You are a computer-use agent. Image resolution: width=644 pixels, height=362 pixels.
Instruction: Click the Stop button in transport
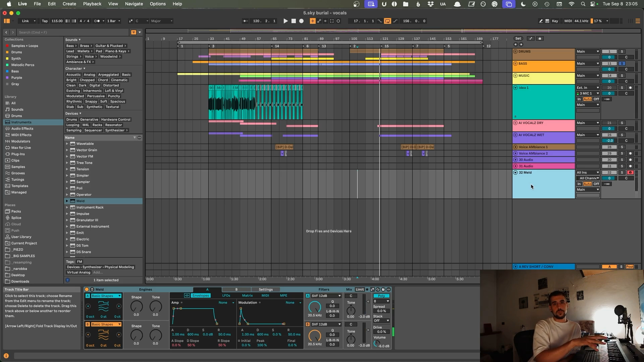click(x=293, y=21)
